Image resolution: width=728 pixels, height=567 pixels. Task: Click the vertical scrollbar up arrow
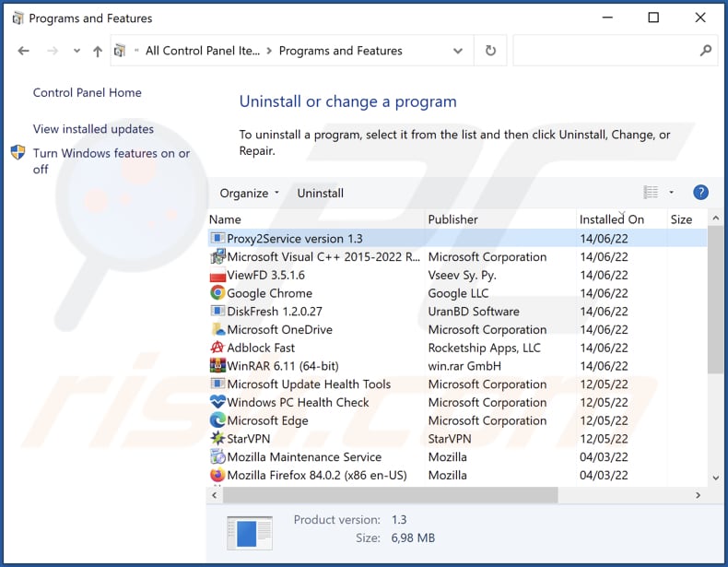click(715, 218)
